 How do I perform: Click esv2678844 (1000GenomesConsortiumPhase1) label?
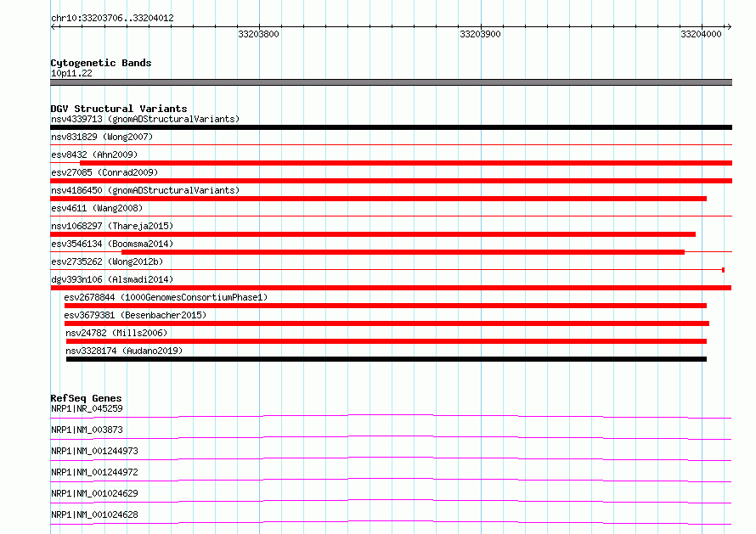tap(166, 297)
